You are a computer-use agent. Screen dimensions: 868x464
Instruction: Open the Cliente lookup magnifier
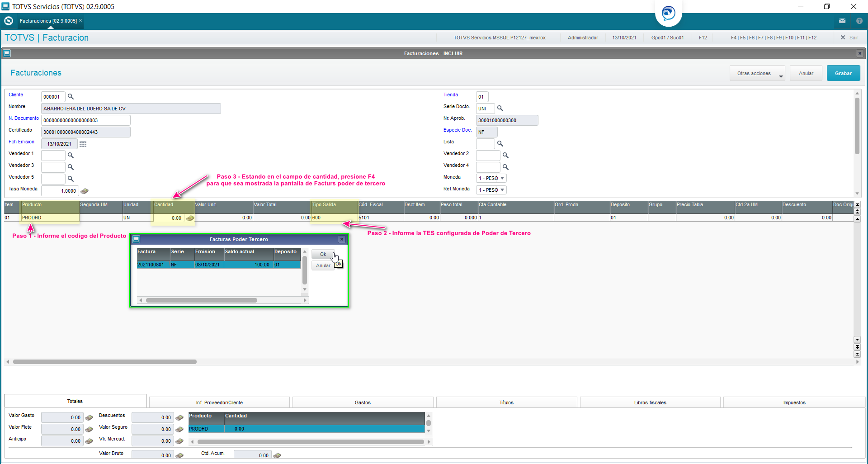point(71,97)
